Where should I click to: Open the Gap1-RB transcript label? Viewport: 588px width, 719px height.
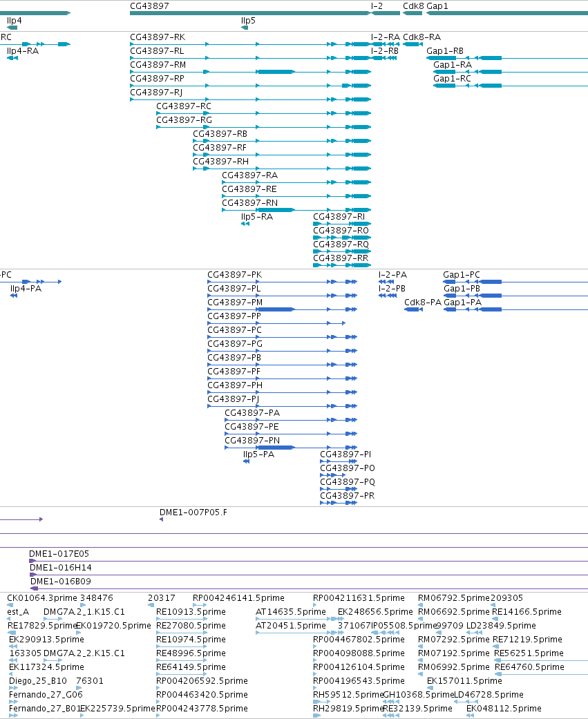point(445,51)
